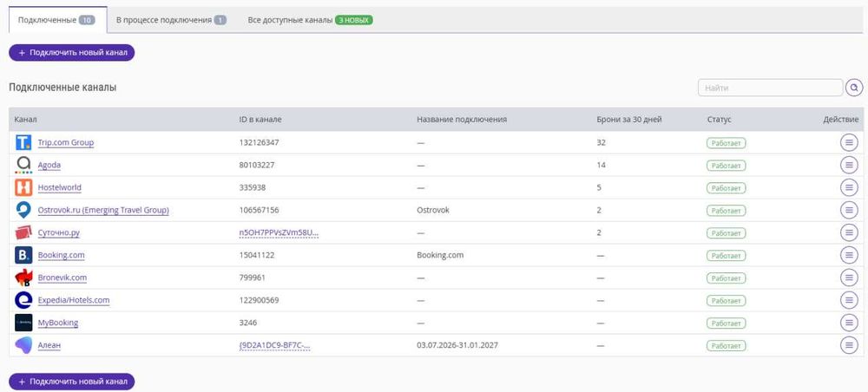Open the Expedia/Hotels.com channel link
The height and width of the screenshot is (392, 868).
74,300
